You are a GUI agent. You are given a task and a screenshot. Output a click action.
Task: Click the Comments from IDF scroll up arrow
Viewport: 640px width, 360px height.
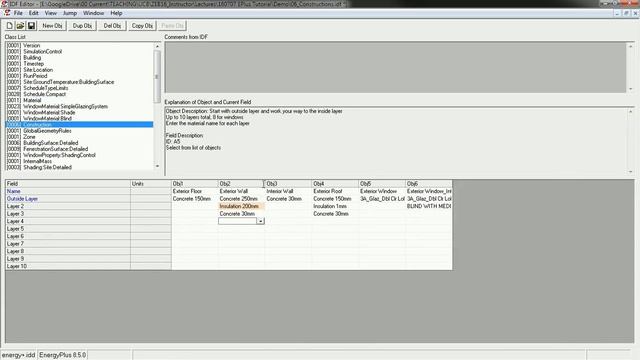click(x=630, y=46)
